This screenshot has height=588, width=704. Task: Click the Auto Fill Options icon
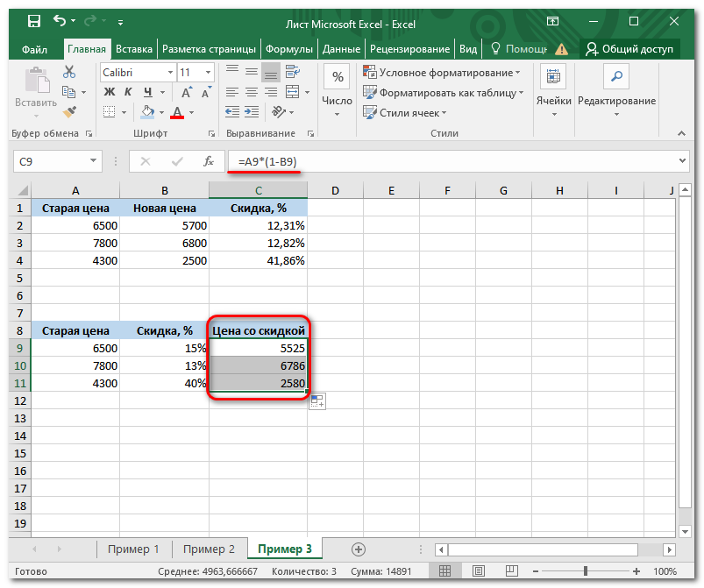coord(317,401)
